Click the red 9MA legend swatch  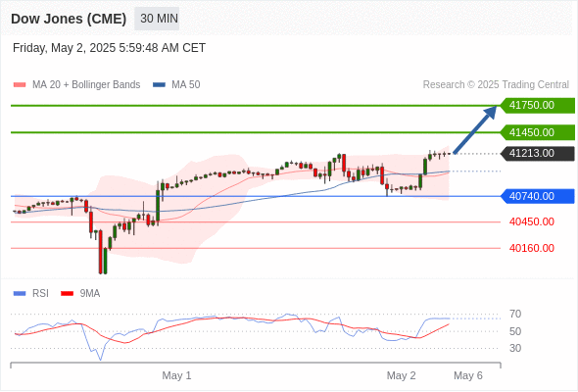tap(67, 294)
